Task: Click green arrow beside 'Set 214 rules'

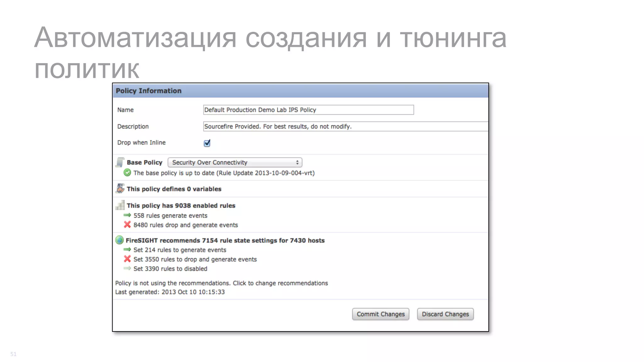Action: [127, 250]
